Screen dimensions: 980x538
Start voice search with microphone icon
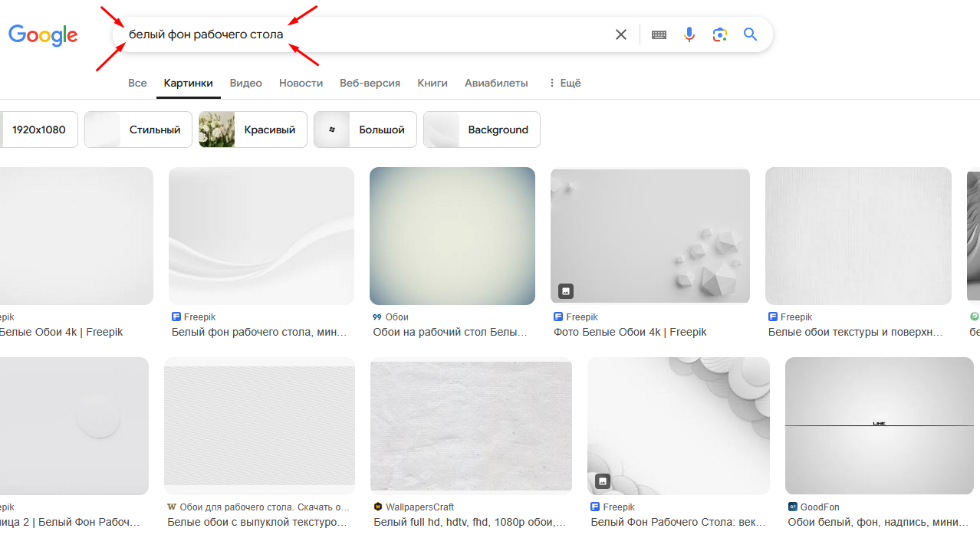click(x=689, y=34)
